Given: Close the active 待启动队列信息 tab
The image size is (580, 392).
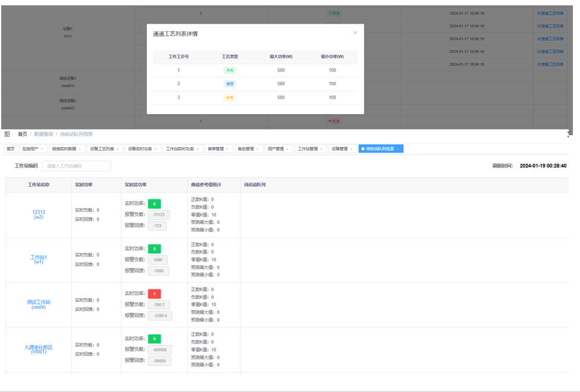Looking at the screenshot, I should [x=398, y=149].
